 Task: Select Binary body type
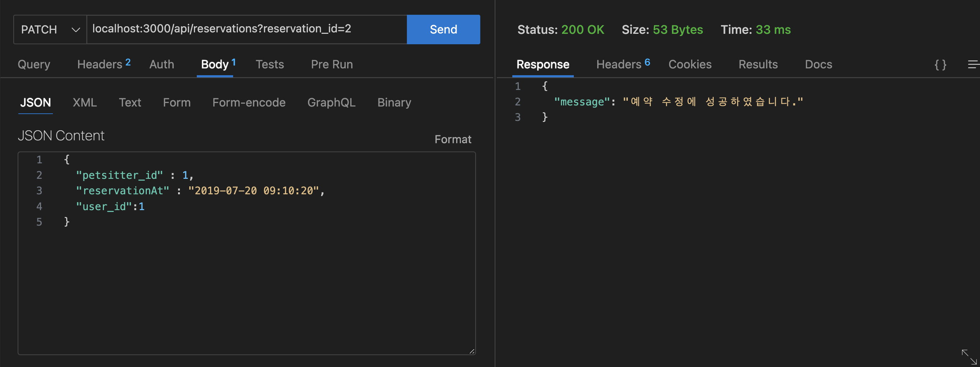pos(394,102)
